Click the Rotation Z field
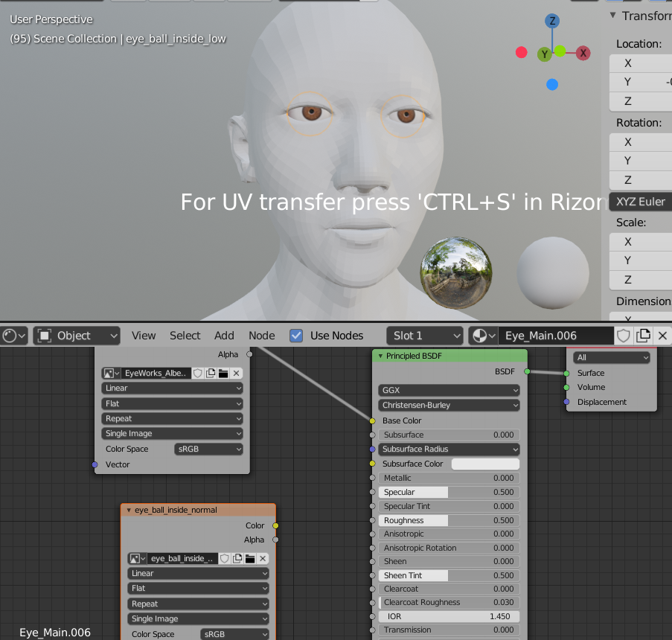The width and height of the screenshot is (672, 640). point(641,180)
